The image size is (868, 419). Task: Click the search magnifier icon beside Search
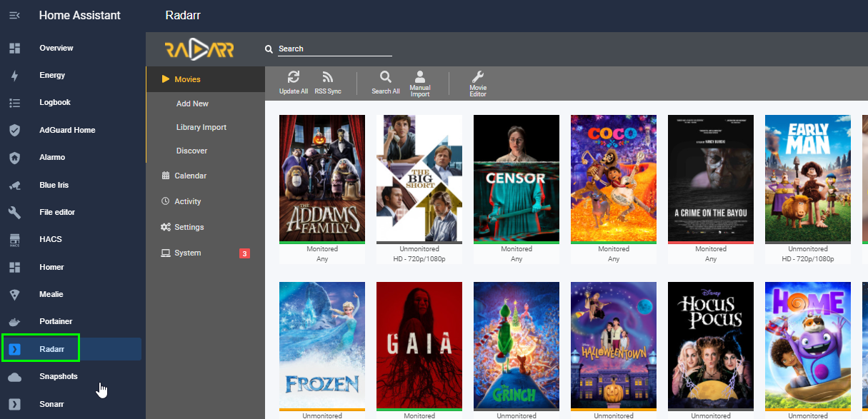coord(269,49)
